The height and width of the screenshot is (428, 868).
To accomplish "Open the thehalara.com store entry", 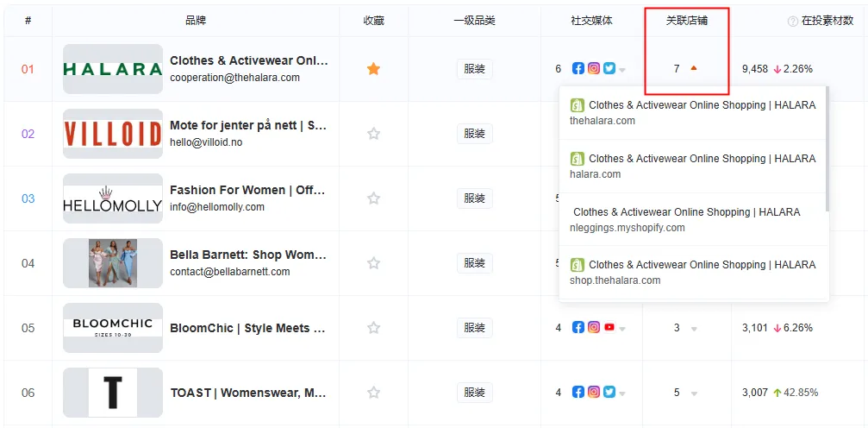I will tap(692, 112).
